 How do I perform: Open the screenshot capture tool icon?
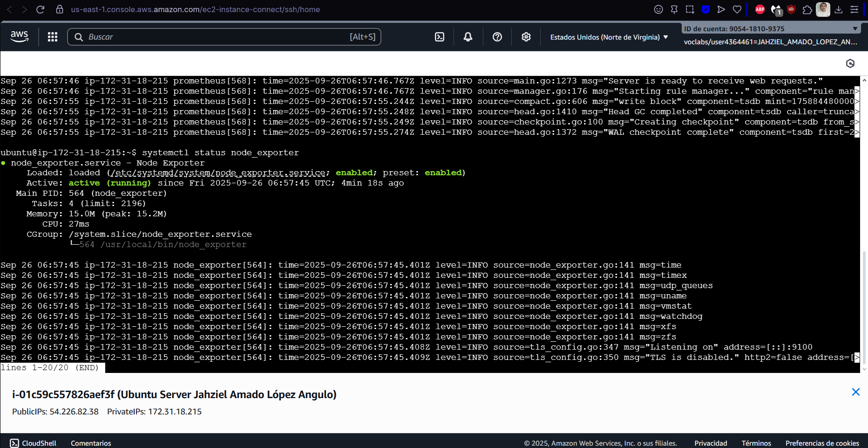click(690, 9)
